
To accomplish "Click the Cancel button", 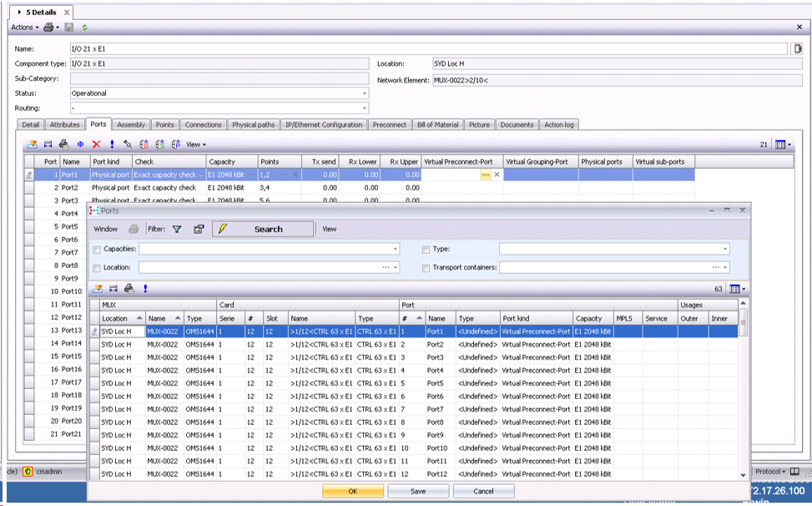I will [x=483, y=491].
